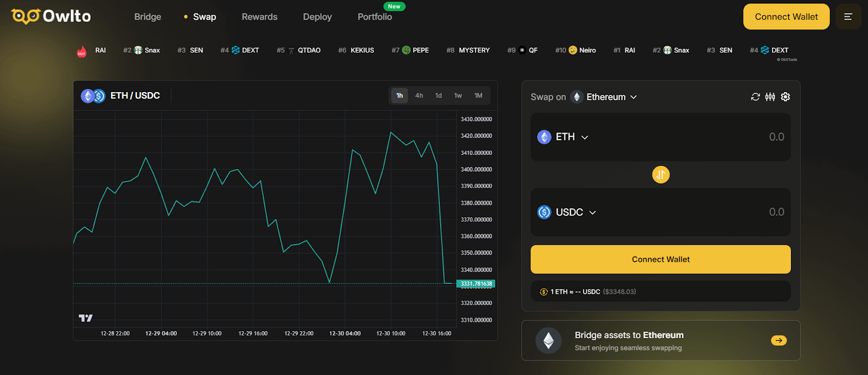Click the refresh quote icon
The width and height of the screenshot is (868, 375).
[x=755, y=97]
